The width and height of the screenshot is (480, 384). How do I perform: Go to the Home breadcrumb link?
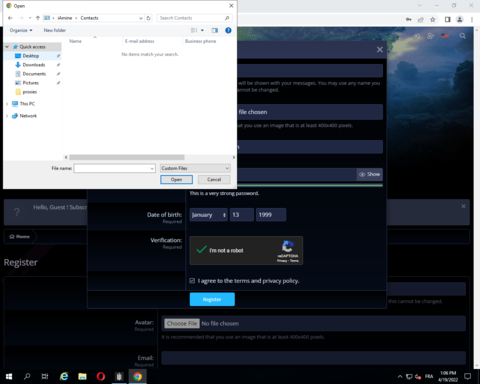point(20,236)
